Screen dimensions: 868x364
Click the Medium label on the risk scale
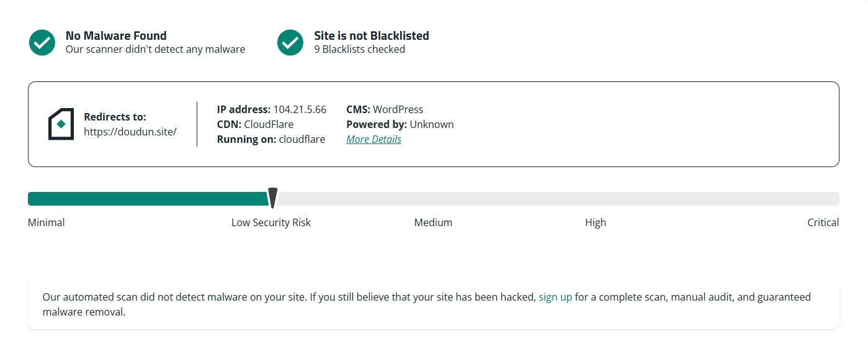coord(433,222)
